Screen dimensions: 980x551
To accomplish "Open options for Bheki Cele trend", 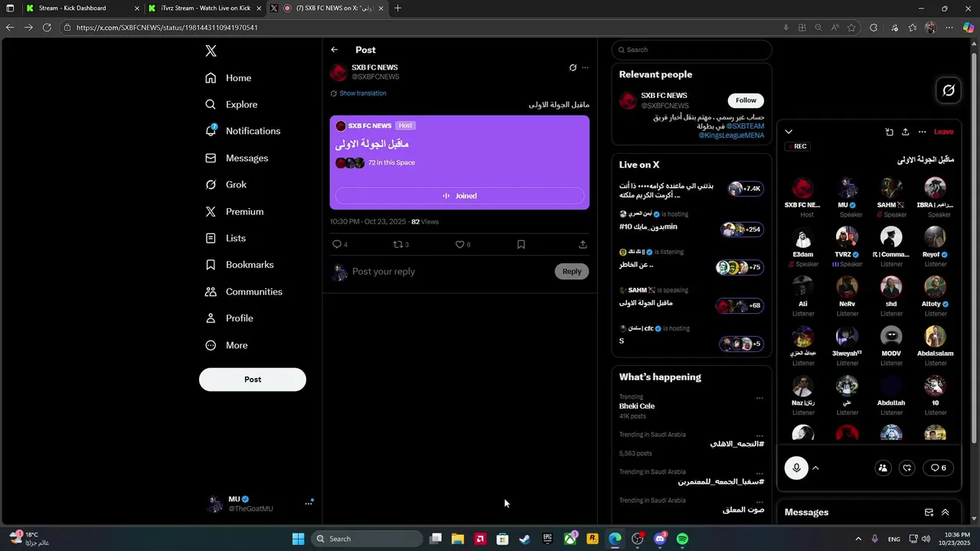I will (759, 398).
